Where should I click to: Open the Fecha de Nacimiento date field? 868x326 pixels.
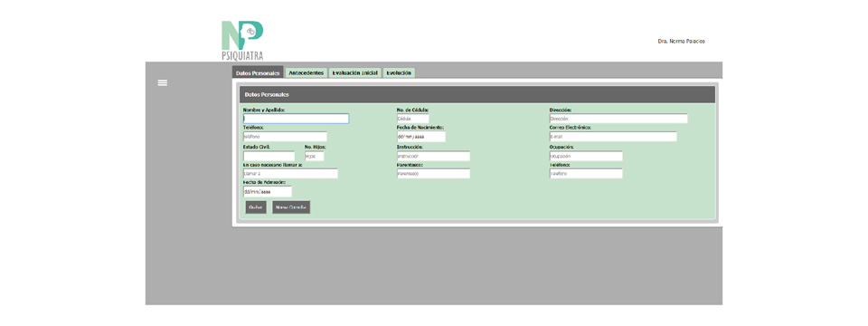click(x=420, y=137)
